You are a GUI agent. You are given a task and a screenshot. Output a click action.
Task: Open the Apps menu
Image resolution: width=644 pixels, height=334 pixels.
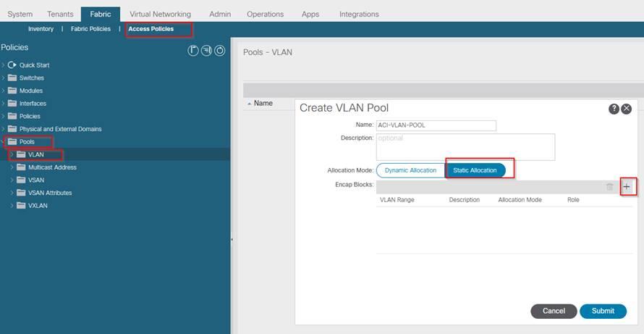click(310, 14)
